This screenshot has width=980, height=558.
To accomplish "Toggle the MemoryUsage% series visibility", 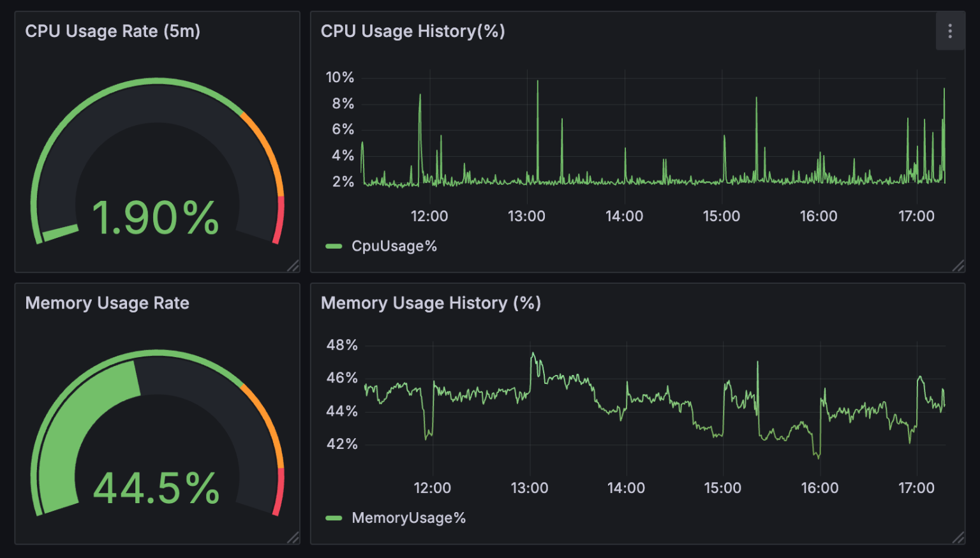I will tap(408, 518).
